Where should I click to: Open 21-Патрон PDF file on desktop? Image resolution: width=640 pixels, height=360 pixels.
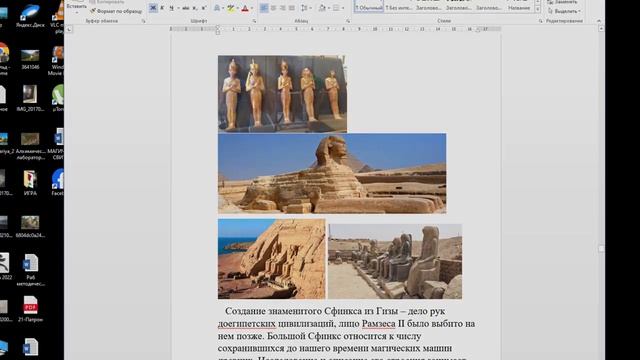click(x=30, y=309)
